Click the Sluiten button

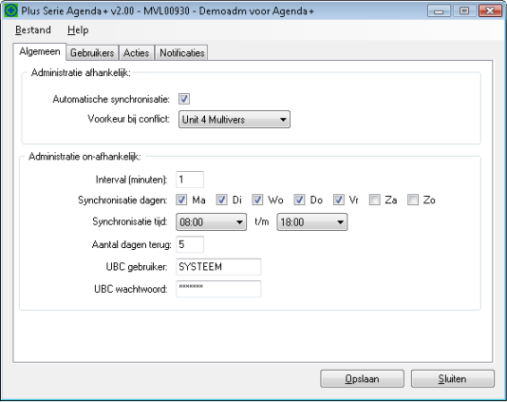coord(453,379)
